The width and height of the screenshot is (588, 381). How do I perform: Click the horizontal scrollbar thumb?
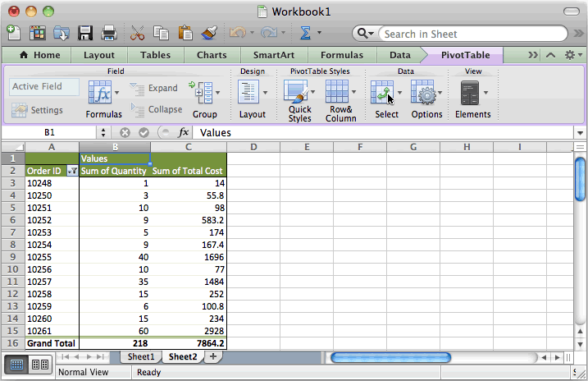(x=390, y=358)
